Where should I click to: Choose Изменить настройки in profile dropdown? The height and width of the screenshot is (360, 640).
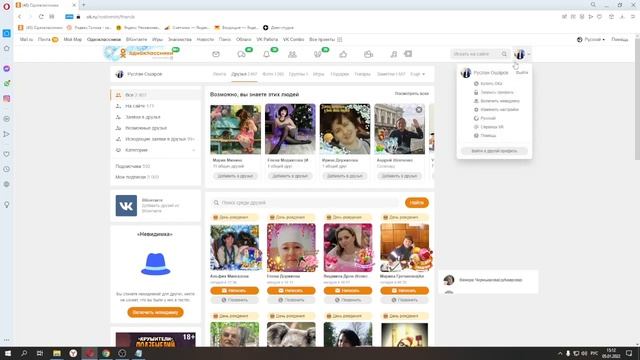coord(499,109)
